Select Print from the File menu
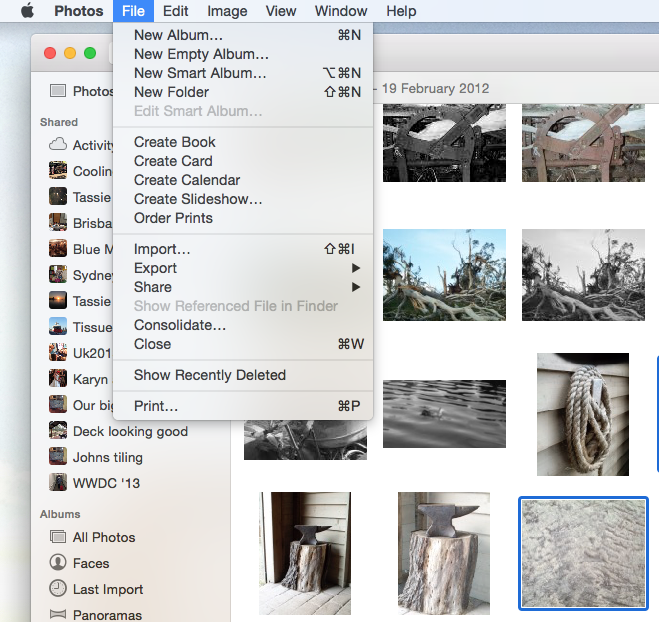This screenshot has width=659, height=622. (156, 406)
